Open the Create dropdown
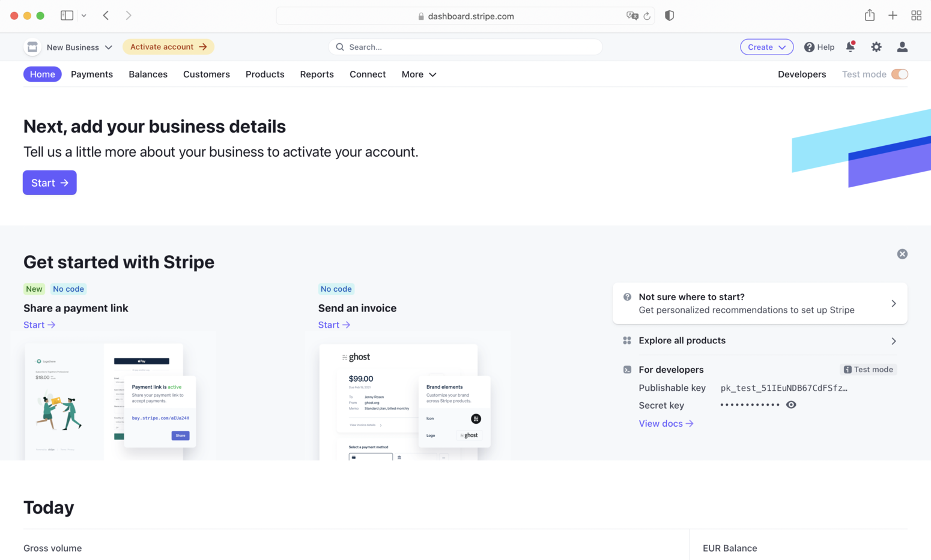 coord(766,47)
